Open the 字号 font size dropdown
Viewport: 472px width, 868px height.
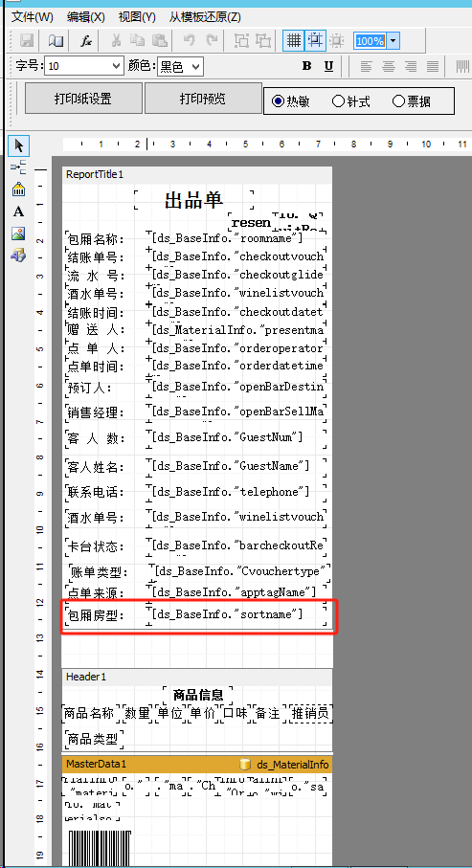click(84, 66)
